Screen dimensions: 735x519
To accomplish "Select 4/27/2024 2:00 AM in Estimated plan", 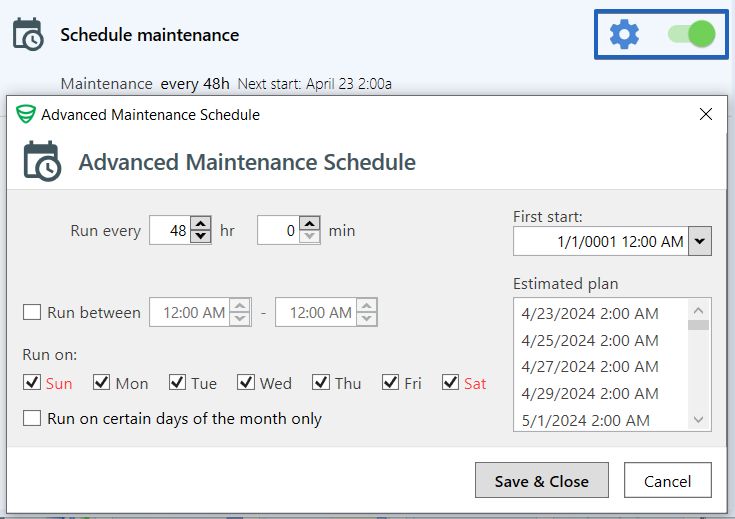I will coord(590,366).
